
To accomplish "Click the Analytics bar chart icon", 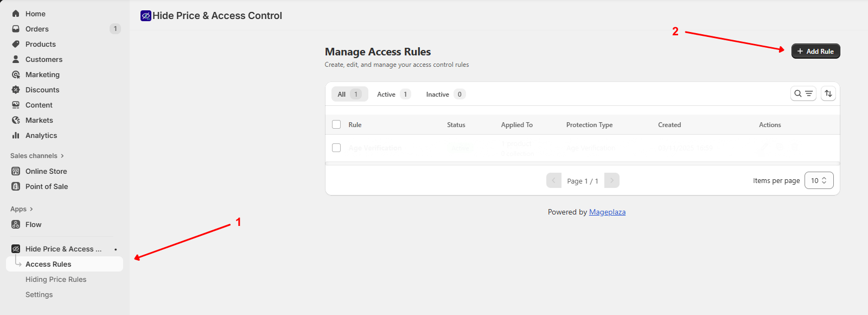I will pyautogui.click(x=16, y=135).
